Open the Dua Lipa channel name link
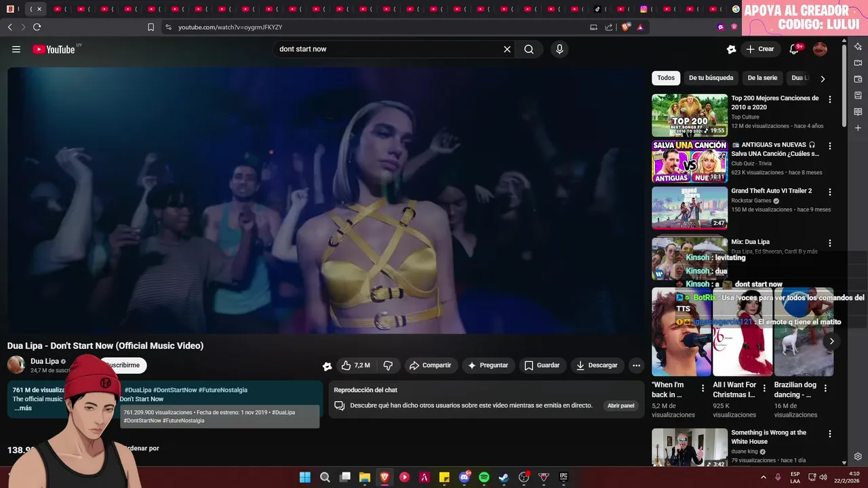868x488 pixels. [45, 361]
